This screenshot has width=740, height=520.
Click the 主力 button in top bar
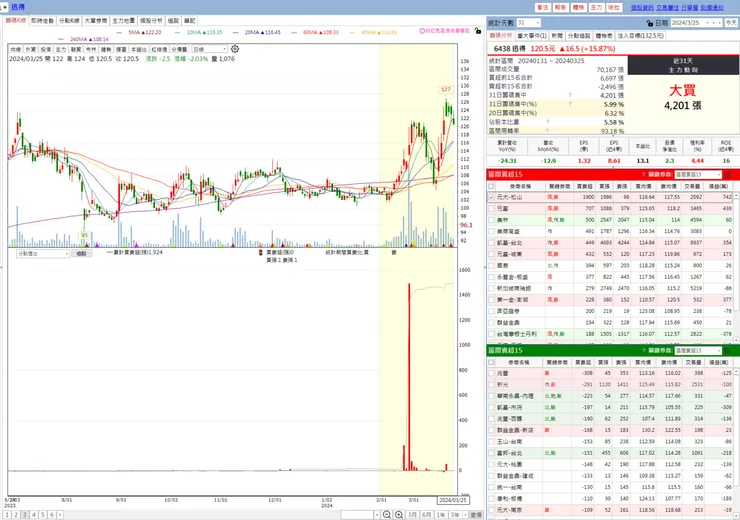click(596, 8)
